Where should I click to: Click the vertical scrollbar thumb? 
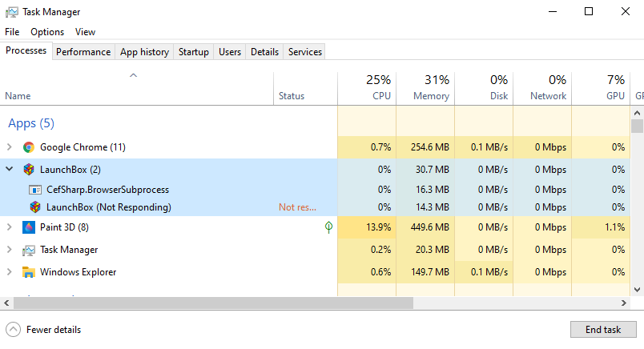[637, 126]
